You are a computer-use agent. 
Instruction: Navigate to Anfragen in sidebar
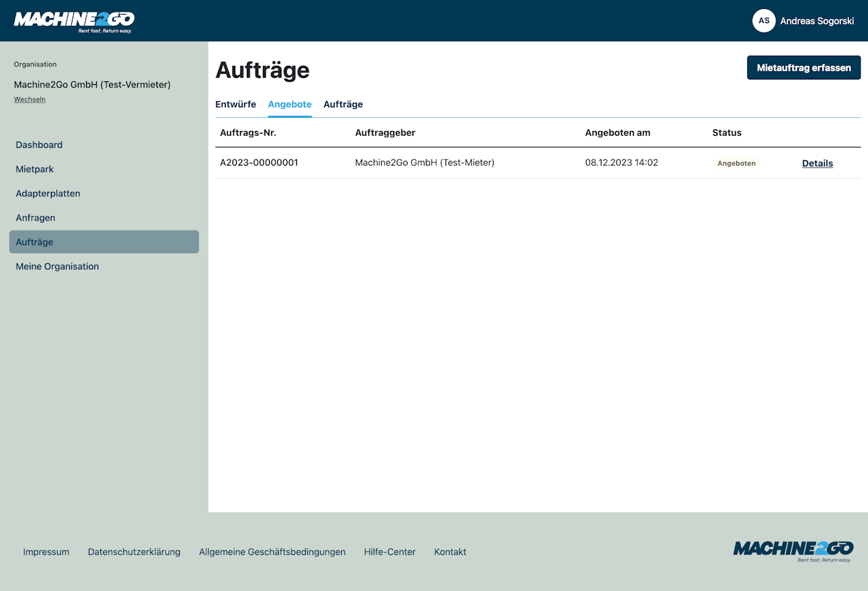coord(36,218)
